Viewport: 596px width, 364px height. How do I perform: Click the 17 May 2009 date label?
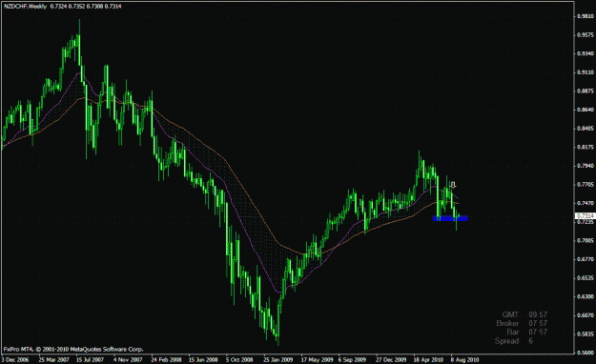(317, 359)
